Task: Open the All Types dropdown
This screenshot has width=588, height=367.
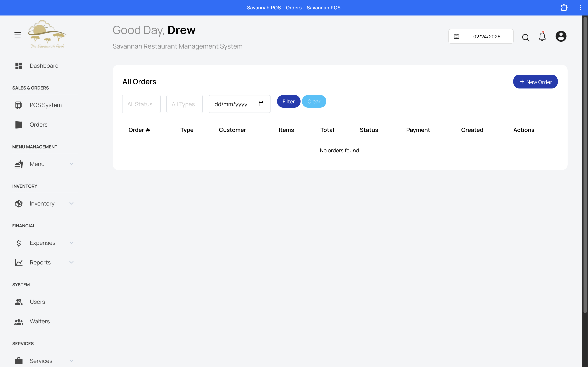Action: [184, 104]
